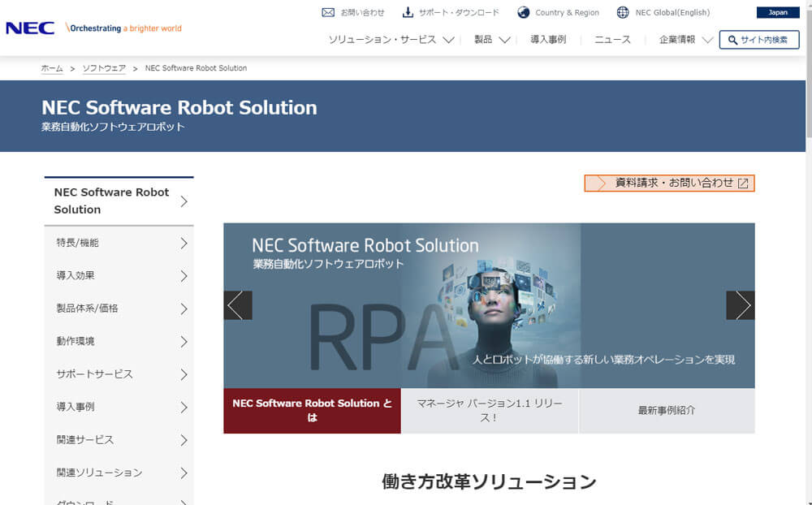Click the Country & Region globe icon
The height and width of the screenshot is (505, 812).
(524, 12)
